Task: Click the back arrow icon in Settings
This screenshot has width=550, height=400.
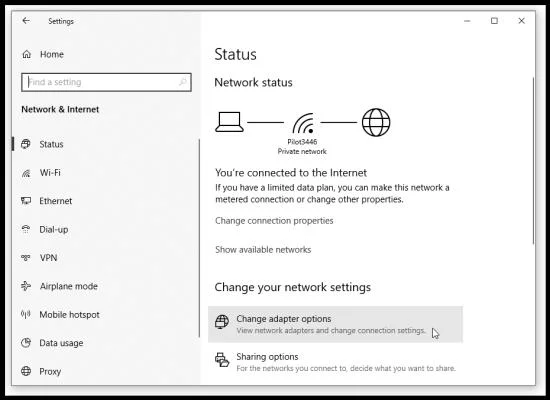Action: coord(26,21)
